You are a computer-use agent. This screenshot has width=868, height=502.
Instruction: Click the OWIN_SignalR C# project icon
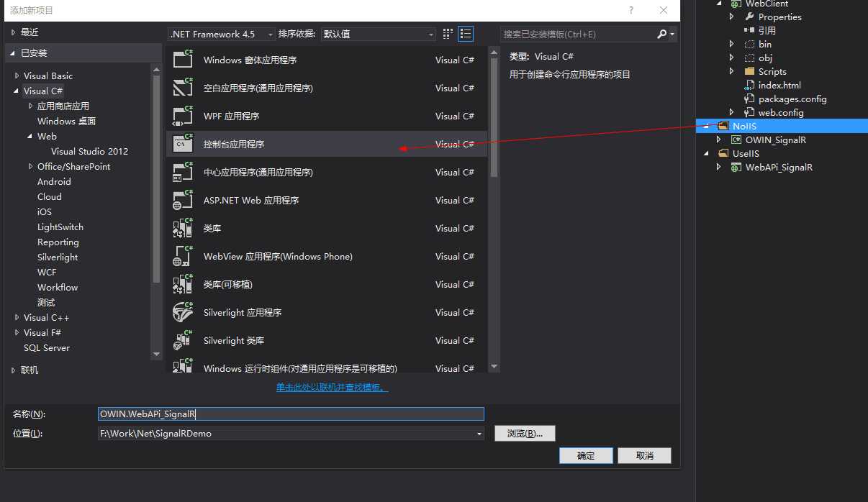click(x=736, y=140)
